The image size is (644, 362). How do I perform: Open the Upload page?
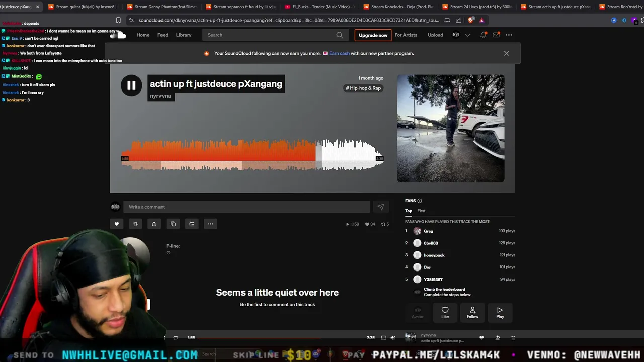click(435, 35)
